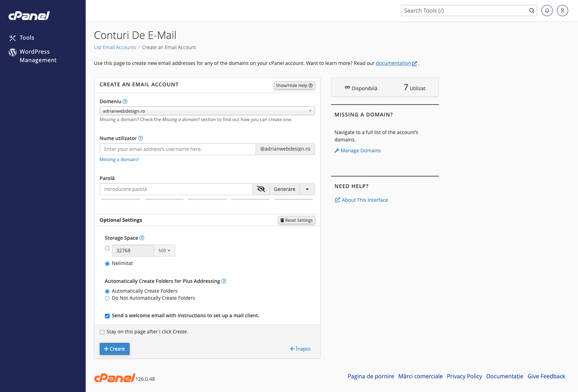Open Tools in sidebar
Screen dimensions: 578x392
click(27, 38)
